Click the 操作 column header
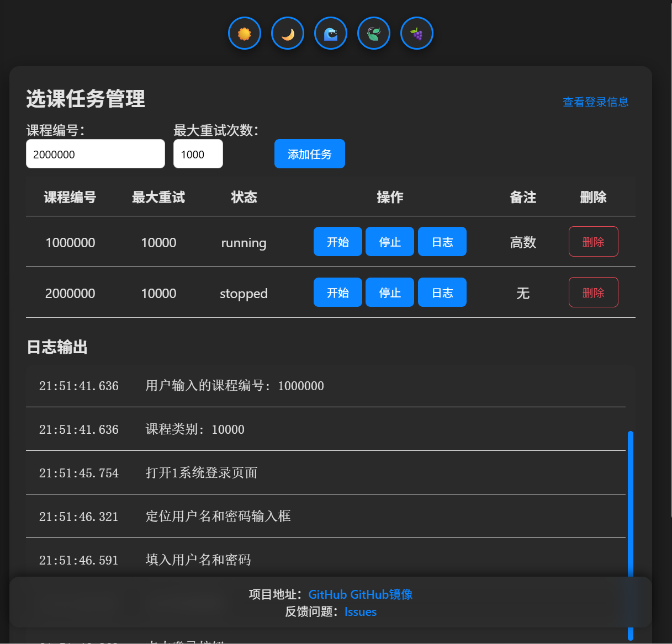The width and height of the screenshot is (672, 644). 390,197
